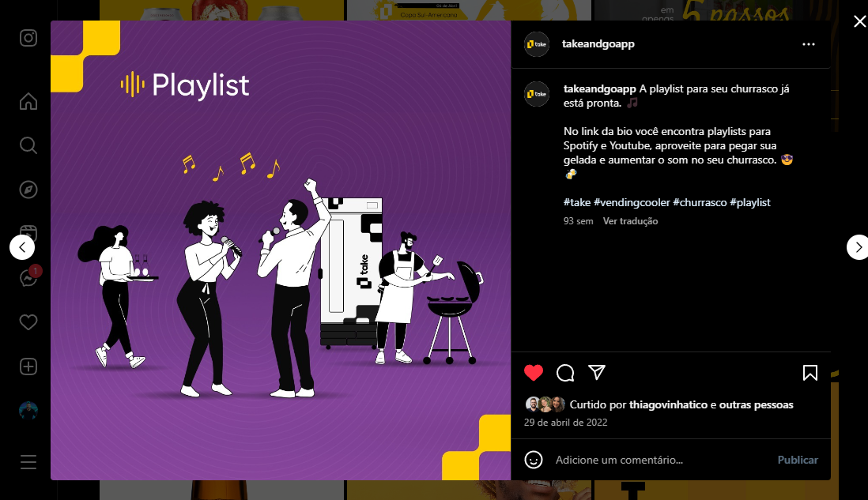Open Notifications heart icon in sidebar
Screen dimensions: 868x500
tap(28, 322)
